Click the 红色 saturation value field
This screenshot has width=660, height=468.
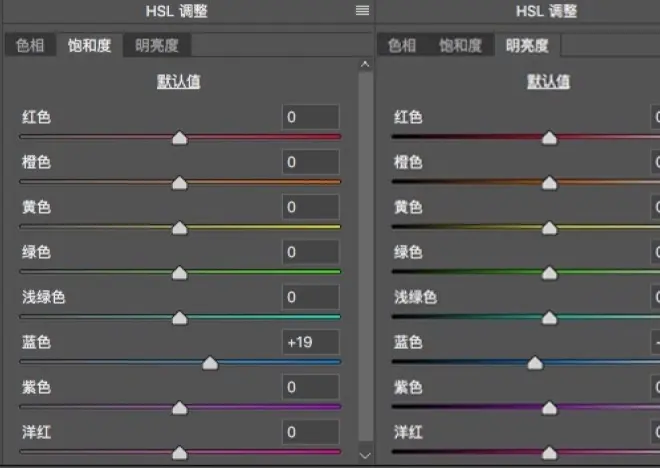tap(311, 117)
